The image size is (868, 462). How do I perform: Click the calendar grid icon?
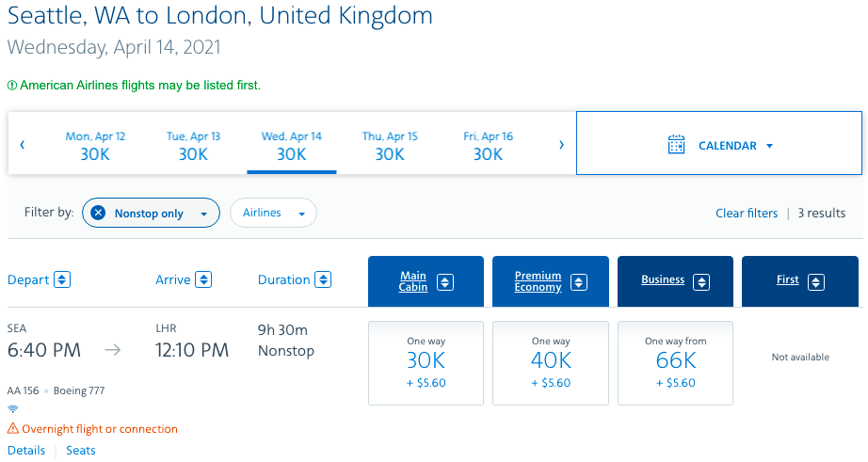[676, 145]
